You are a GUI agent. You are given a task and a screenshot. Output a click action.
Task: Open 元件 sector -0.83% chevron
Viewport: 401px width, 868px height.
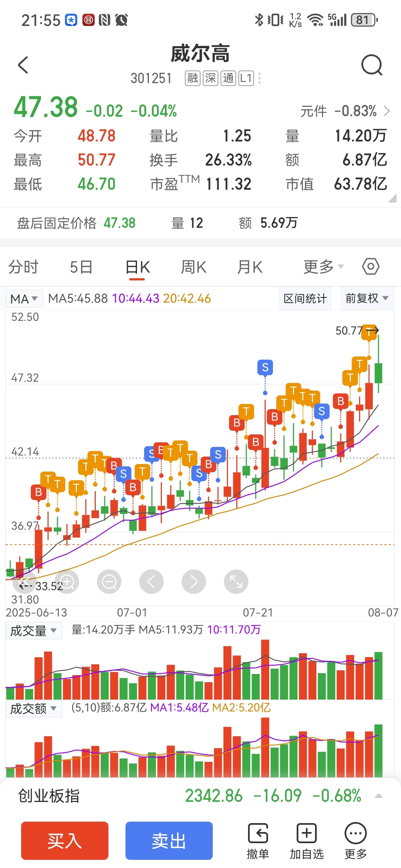pos(387,111)
